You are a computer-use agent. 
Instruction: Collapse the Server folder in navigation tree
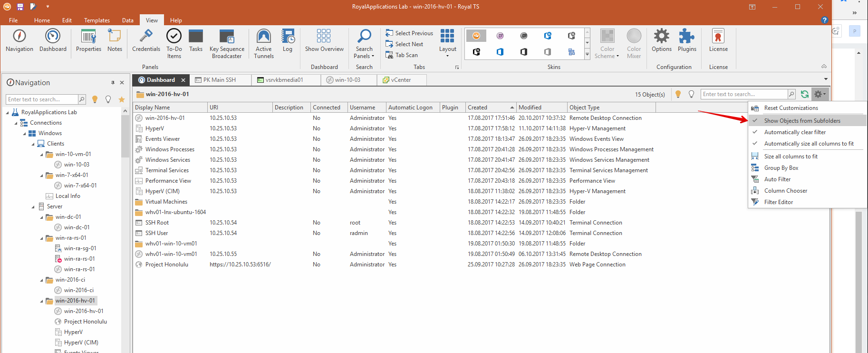tap(33, 207)
